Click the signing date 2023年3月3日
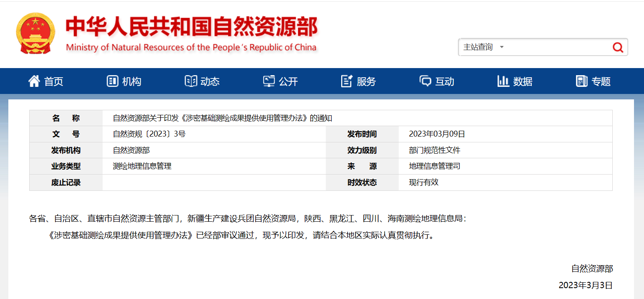 click(x=586, y=285)
